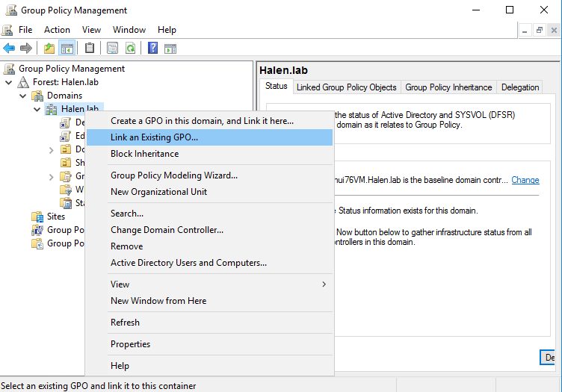Choose 'Help' at bottom of context menu

tap(210, 366)
